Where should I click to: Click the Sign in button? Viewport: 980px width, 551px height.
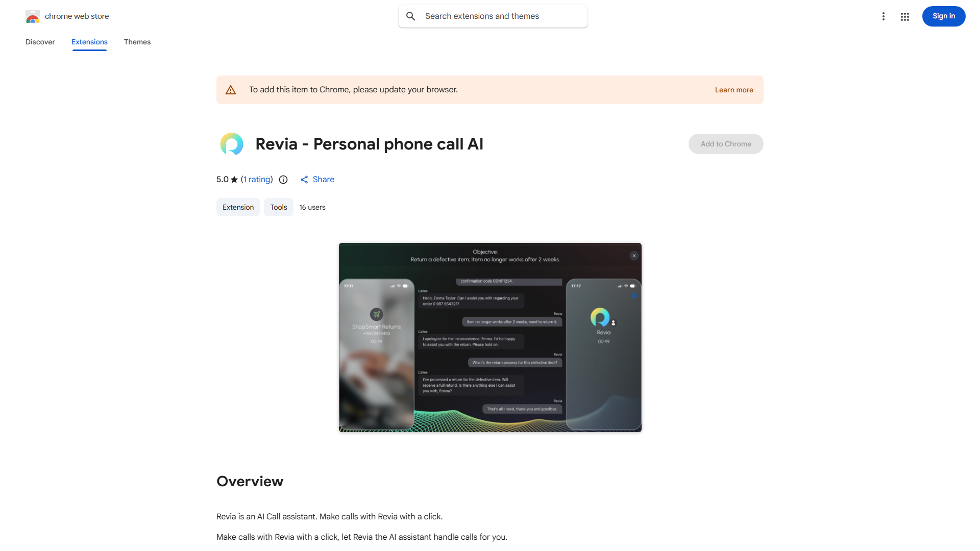pyautogui.click(x=944, y=16)
